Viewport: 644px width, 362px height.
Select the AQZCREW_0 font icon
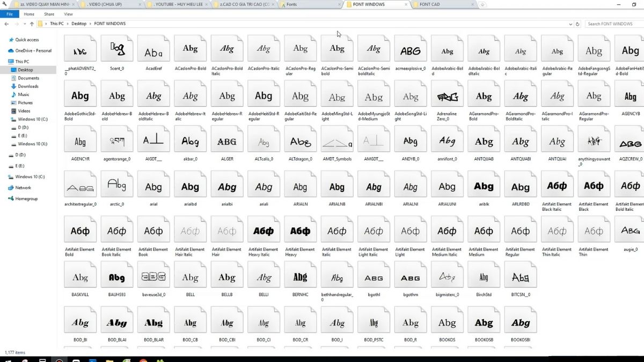pos(630,139)
